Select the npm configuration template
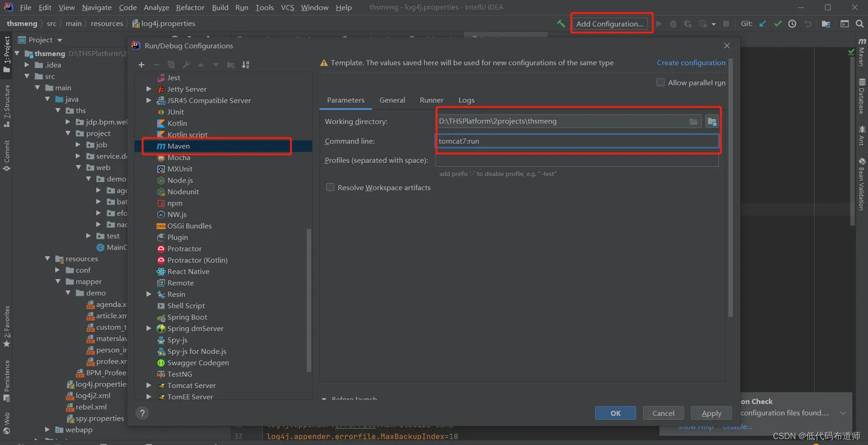Screen dimensions: 868x445 coord(169,203)
